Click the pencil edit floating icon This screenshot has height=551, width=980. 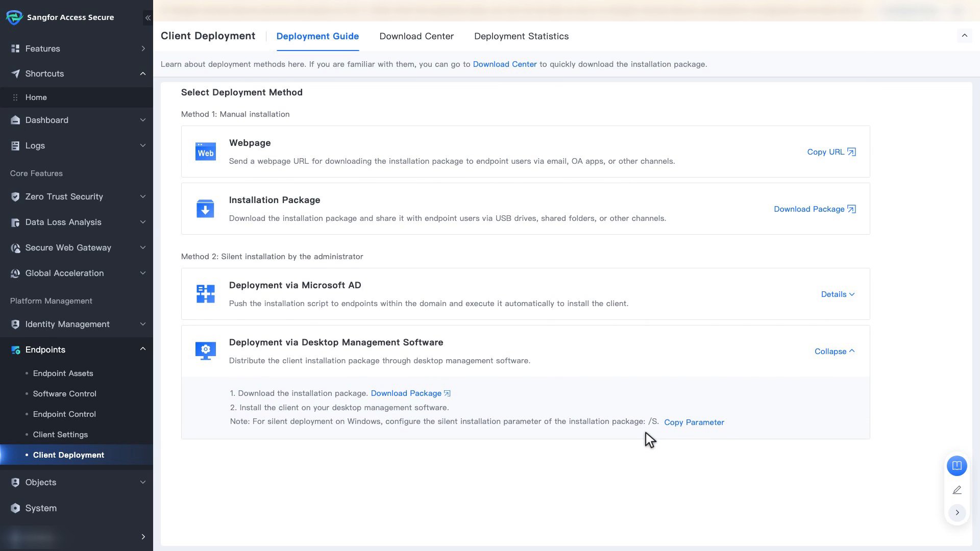pos(957,490)
